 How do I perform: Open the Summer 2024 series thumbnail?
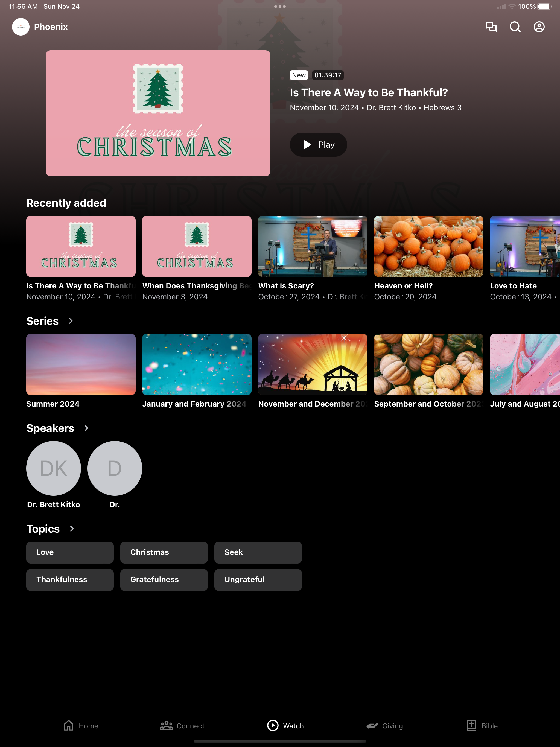(81, 365)
